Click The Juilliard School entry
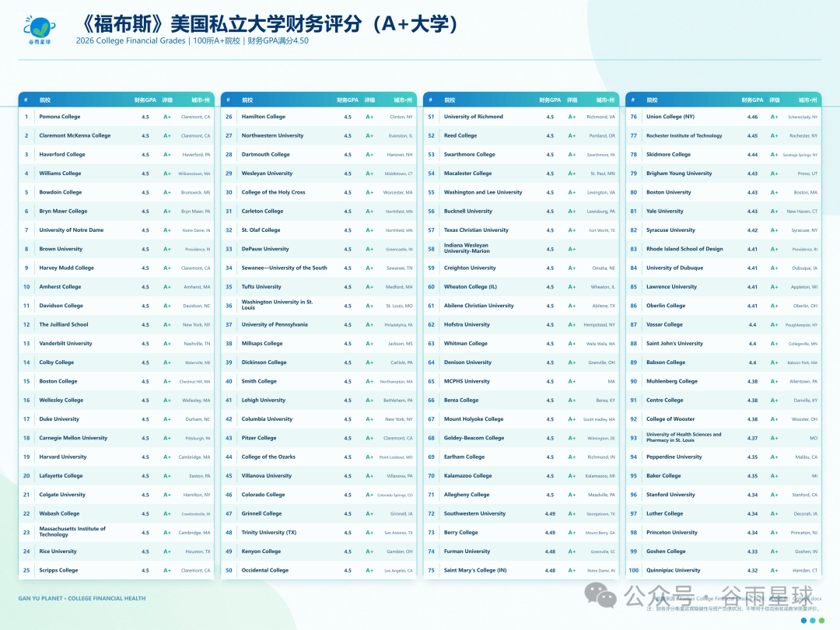Screen dimensions: 840x630 [x=64, y=324]
